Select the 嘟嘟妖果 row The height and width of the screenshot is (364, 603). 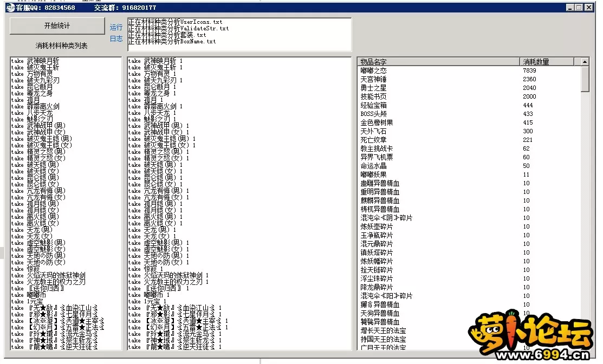[x=469, y=174]
